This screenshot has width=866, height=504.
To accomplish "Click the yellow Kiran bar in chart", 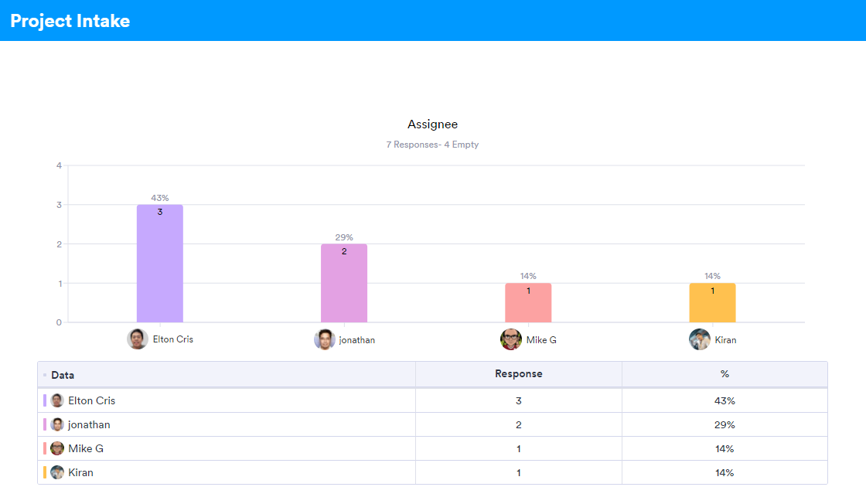I will [x=712, y=305].
